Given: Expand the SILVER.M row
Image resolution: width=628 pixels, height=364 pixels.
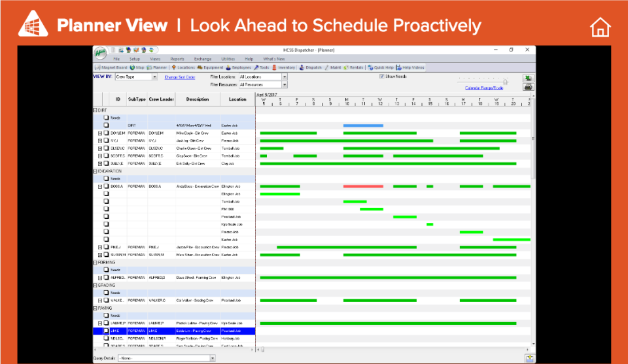Looking at the screenshot, I should pos(100,255).
